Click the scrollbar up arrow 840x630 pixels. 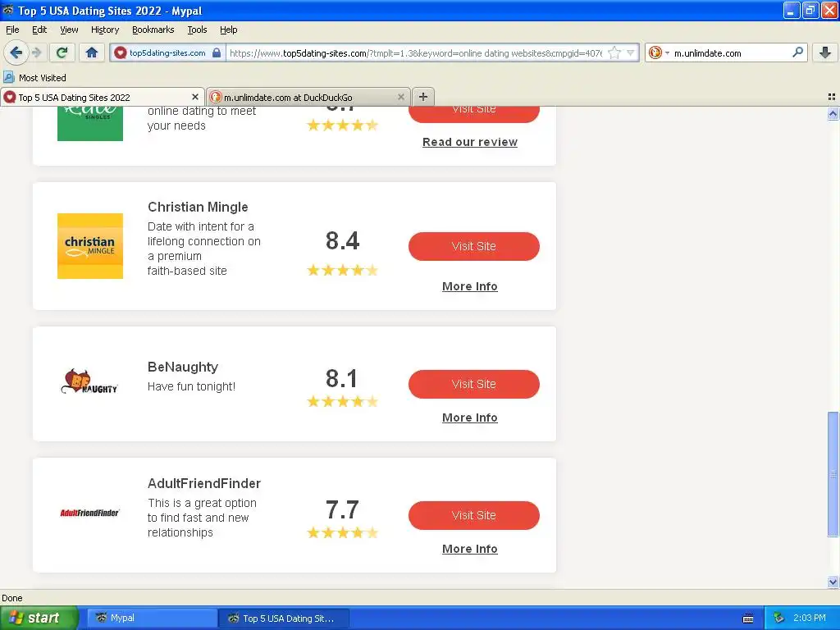coord(833,113)
